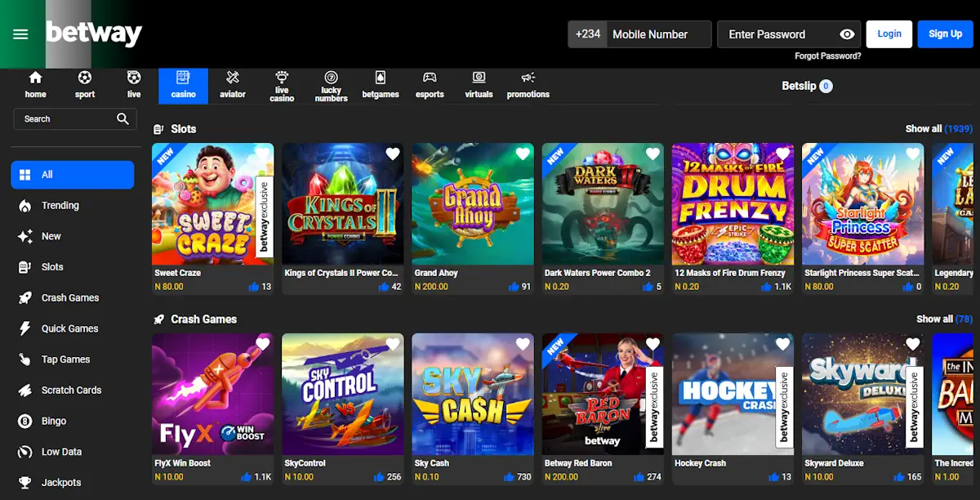This screenshot has width=980, height=500.
Task: Favorite the Sweet Craze slot
Action: [x=262, y=154]
